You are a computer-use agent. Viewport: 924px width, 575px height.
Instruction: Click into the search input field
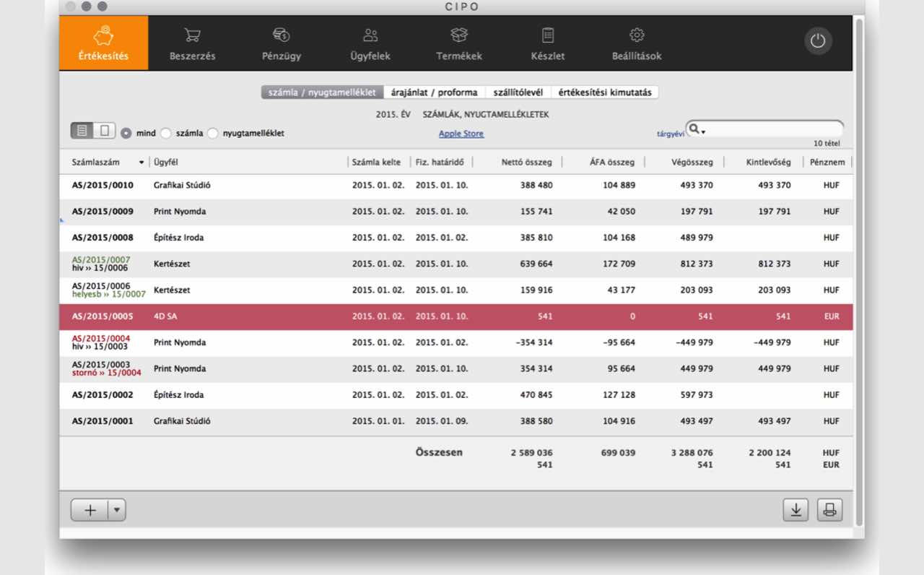pos(769,129)
